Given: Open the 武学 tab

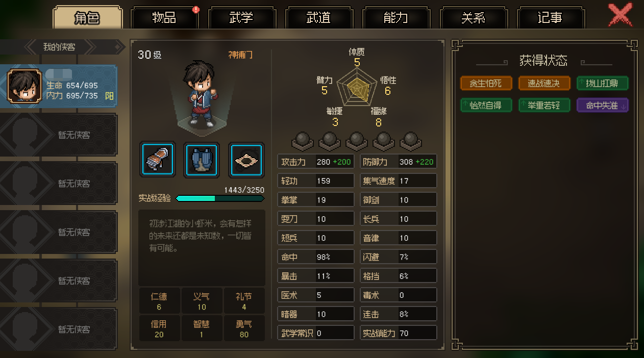Looking at the screenshot, I should pyautogui.click(x=241, y=18).
